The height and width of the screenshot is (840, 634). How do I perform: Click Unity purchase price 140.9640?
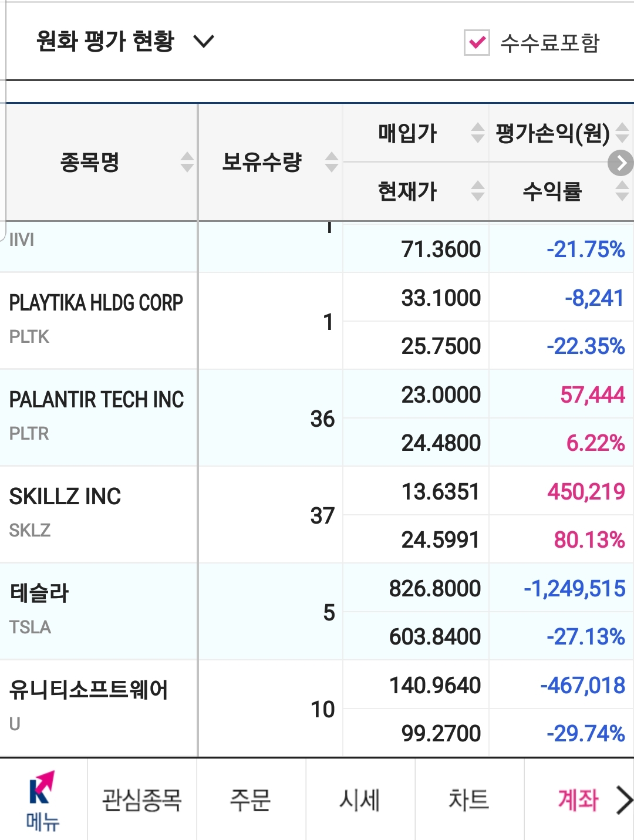coord(435,685)
